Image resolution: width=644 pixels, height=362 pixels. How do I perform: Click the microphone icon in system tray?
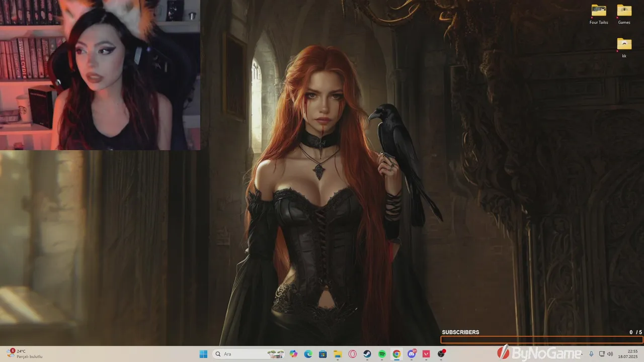591,354
